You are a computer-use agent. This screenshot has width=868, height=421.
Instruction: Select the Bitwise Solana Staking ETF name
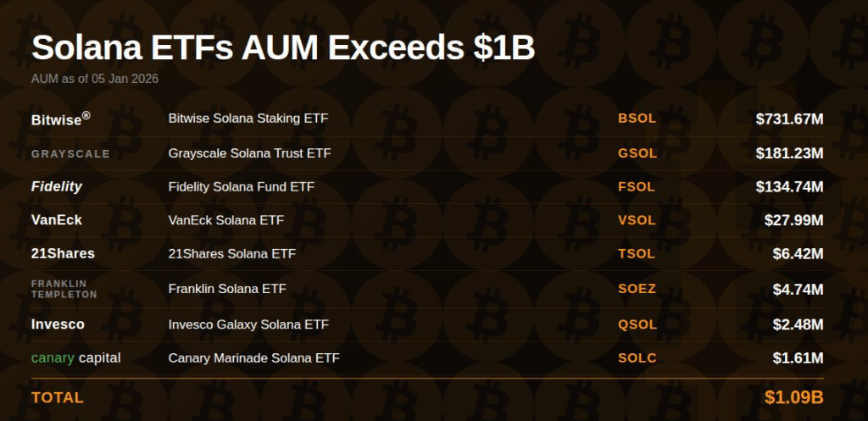248,119
